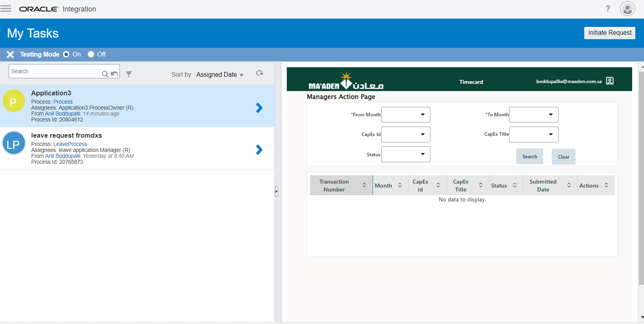Open the Status dropdown

point(405,154)
